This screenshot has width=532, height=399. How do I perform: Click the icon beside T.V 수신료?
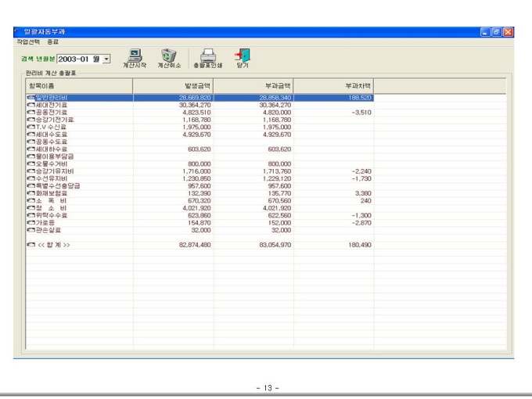tap(31, 128)
